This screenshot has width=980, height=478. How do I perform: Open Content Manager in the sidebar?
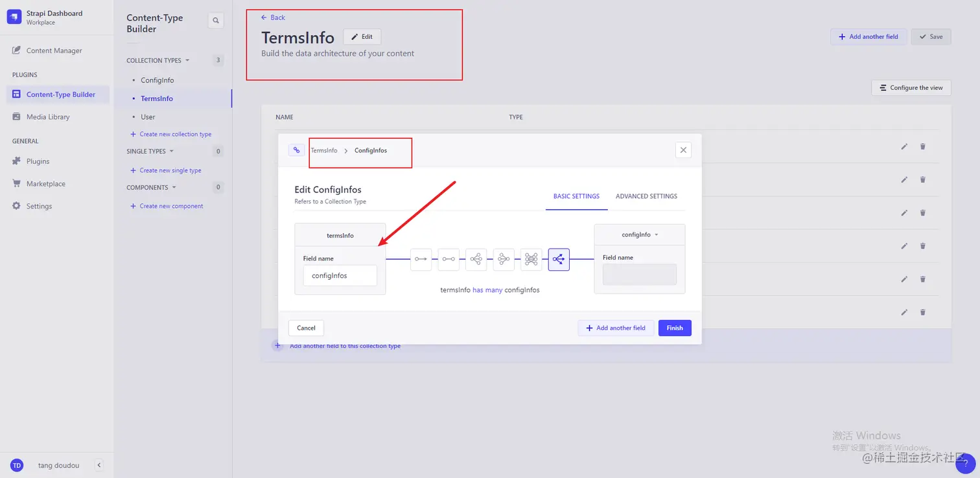(x=54, y=51)
